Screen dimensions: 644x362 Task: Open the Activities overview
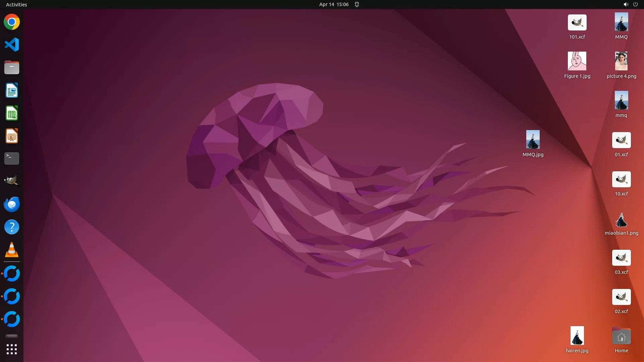[16, 4]
